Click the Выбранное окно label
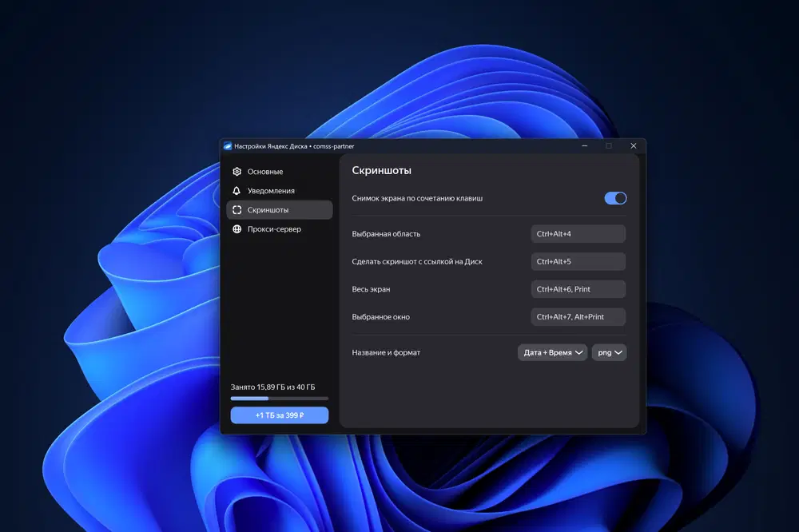The image size is (799, 532). point(380,316)
